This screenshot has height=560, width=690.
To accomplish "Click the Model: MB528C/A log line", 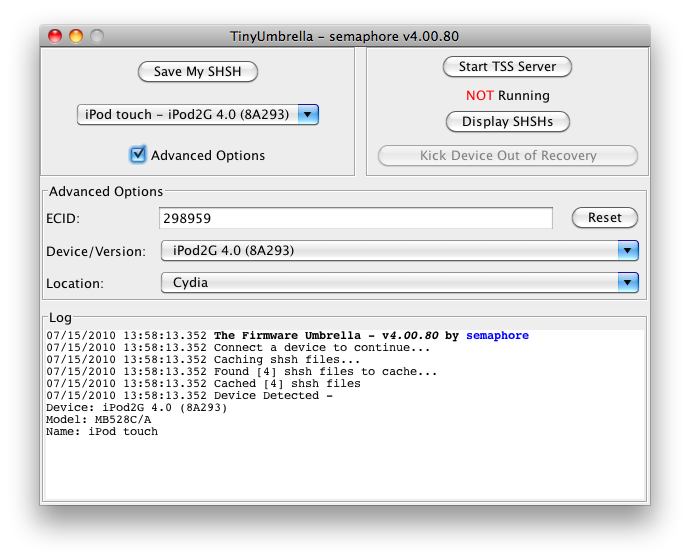I will point(100,420).
